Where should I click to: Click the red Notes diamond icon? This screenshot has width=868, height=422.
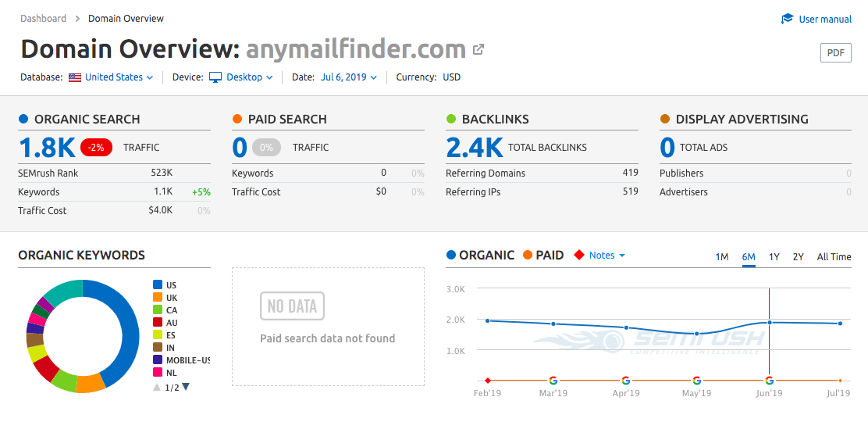coord(579,255)
